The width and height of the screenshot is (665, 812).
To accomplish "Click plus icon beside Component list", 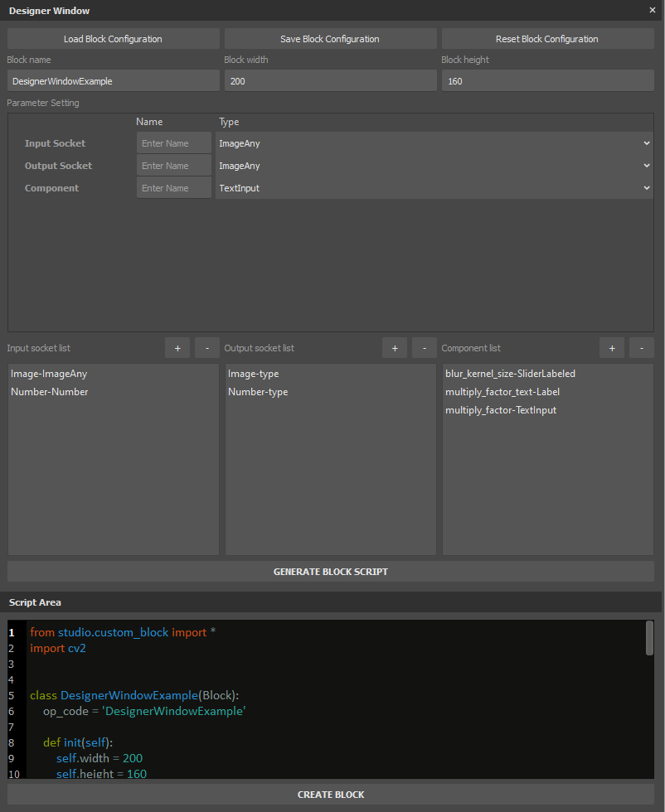I will (x=612, y=348).
